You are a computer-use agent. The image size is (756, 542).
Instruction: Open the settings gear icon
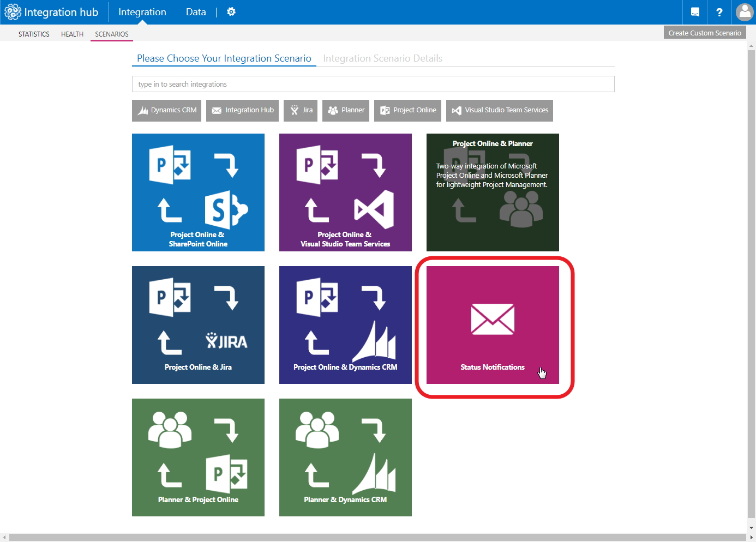pos(231,12)
